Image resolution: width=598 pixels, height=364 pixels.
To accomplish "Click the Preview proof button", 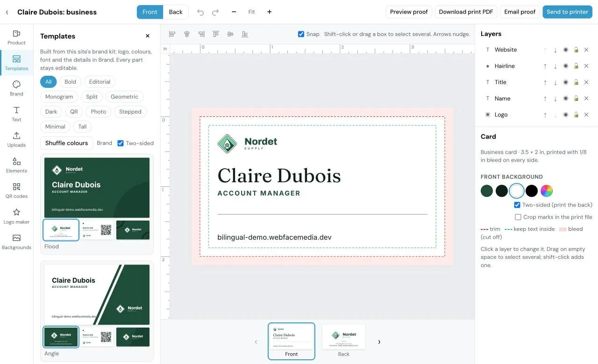I will point(409,12).
